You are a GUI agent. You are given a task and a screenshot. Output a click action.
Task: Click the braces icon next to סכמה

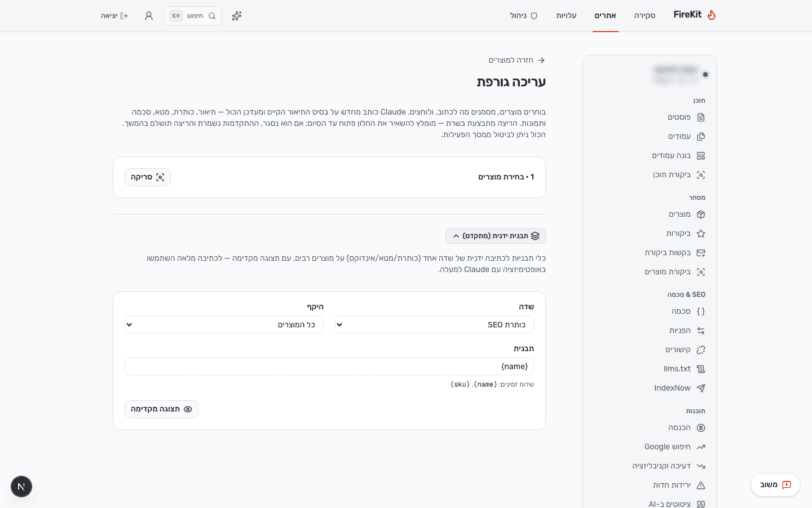(701, 312)
